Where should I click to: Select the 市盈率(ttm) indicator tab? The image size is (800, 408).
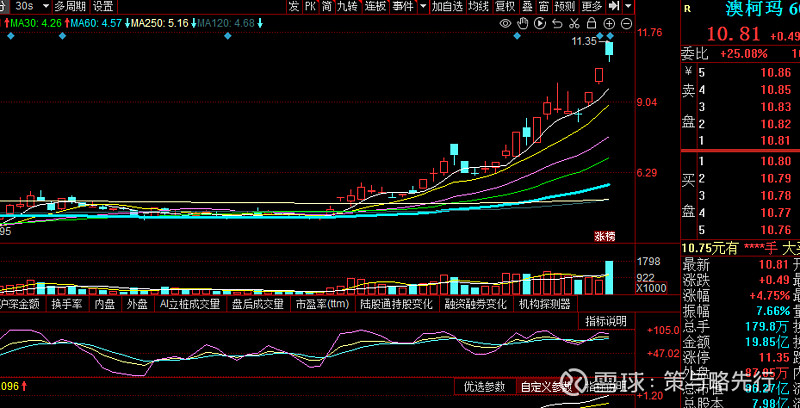point(322,304)
